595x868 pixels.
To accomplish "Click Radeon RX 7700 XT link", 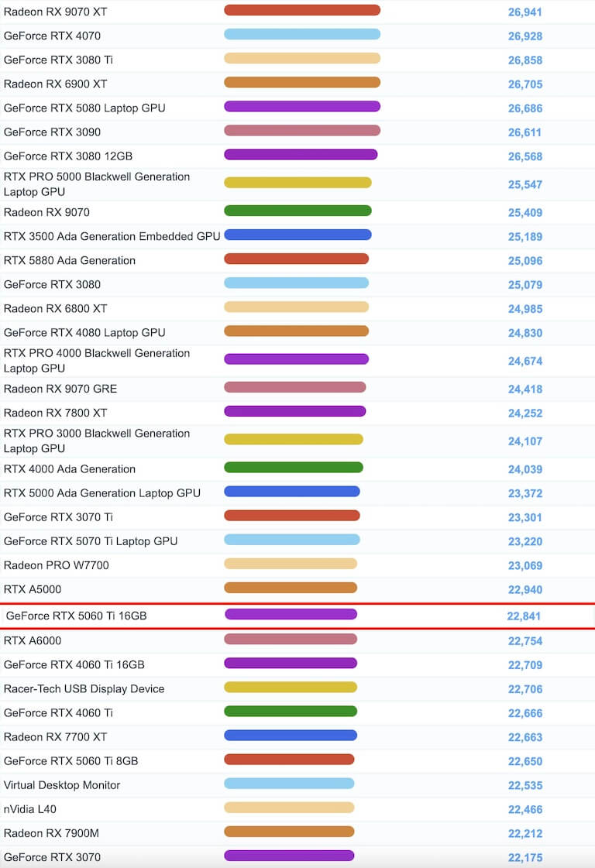I will click(56, 737).
